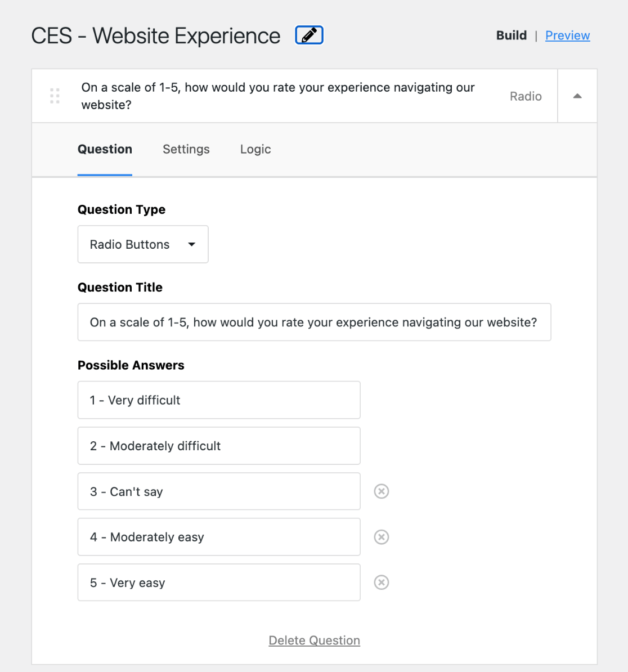Grab the question drag handle icon
Viewport: 628px width, 672px height.
55,96
